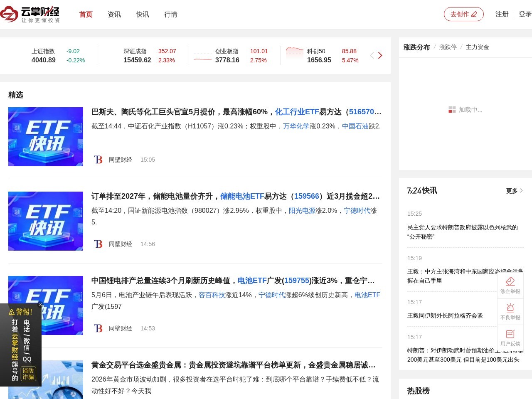Close the 警惕 fraud warning banner
The image size is (532, 399).
[40, 305]
